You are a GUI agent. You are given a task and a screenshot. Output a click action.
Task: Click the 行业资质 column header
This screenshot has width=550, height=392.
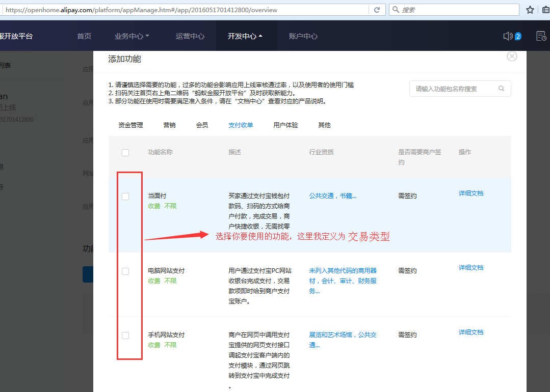[321, 152]
